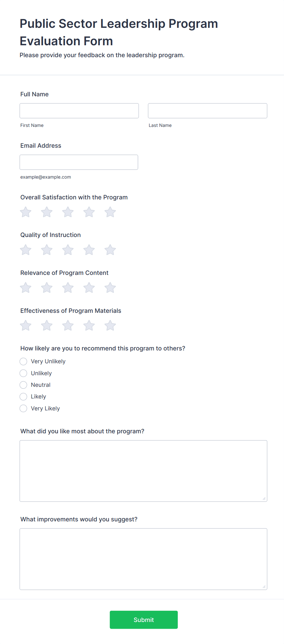Click the third star under Overall Satisfaction
The width and height of the screenshot is (284, 644).
pos(68,212)
